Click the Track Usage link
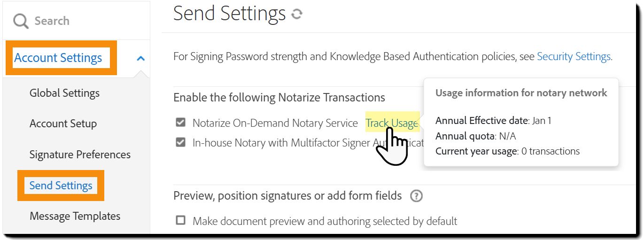 click(391, 123)
